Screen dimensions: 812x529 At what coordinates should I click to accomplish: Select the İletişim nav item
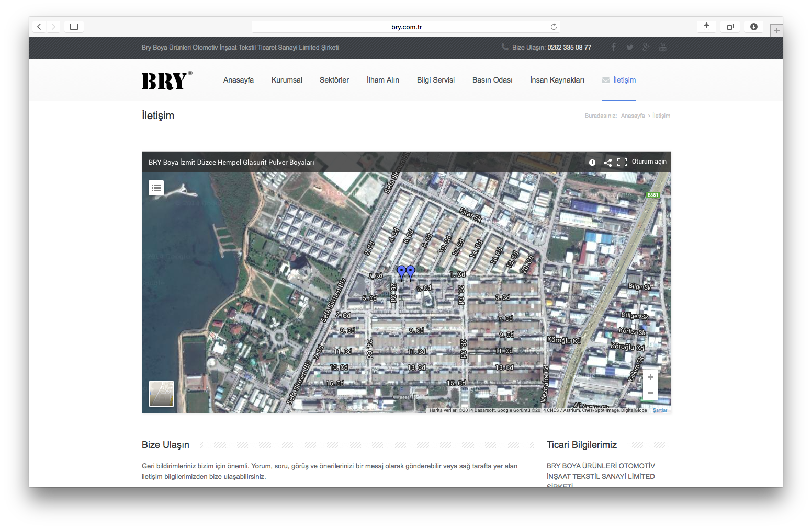pyautogui.click(x=619, y=80)
